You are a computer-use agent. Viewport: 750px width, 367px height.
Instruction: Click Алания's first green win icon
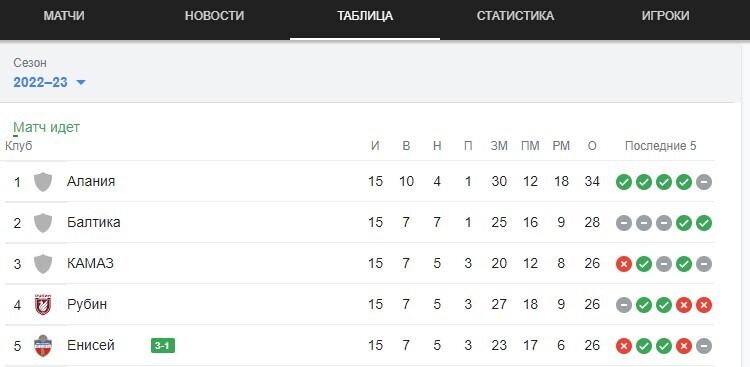(624, 182)
